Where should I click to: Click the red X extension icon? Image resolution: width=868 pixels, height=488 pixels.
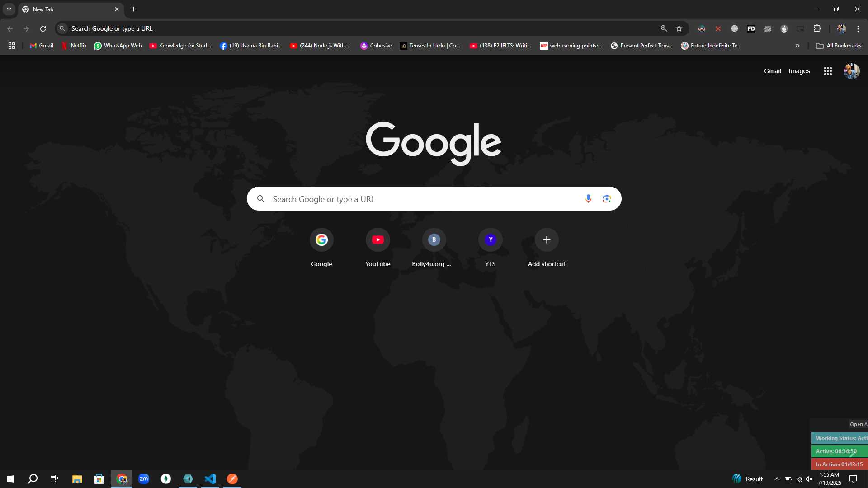point(718,28)
